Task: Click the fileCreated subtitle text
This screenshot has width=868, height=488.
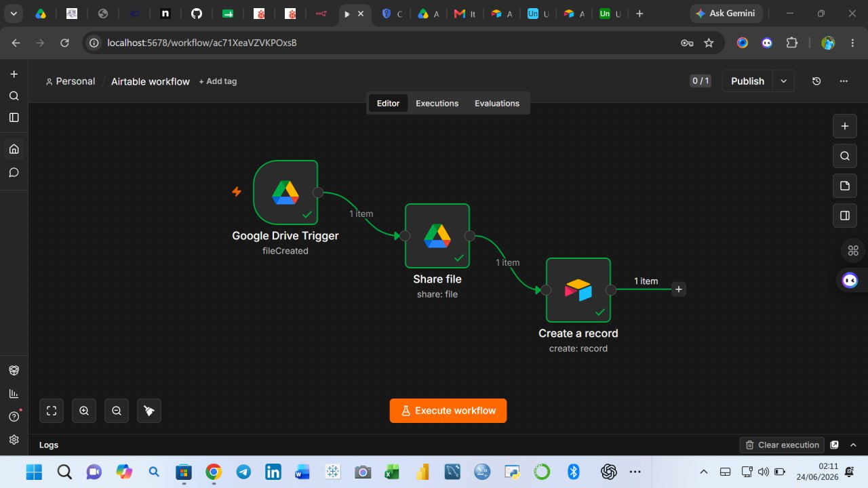Action: coord(285,251)
